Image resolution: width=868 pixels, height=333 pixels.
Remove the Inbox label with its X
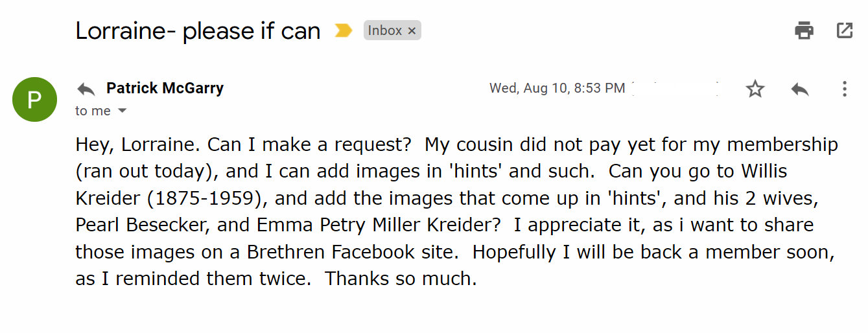(412, 30)
